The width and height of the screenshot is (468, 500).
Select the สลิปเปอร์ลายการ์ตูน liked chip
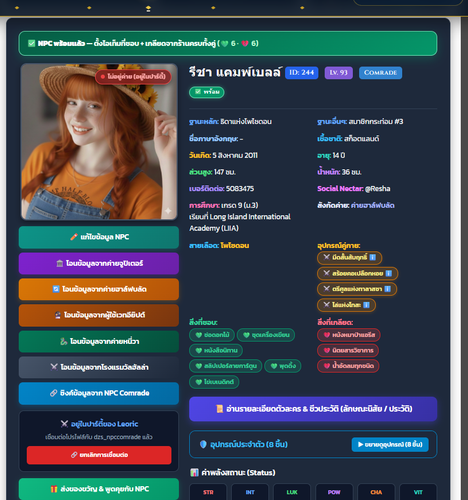[x=226, y=366]
